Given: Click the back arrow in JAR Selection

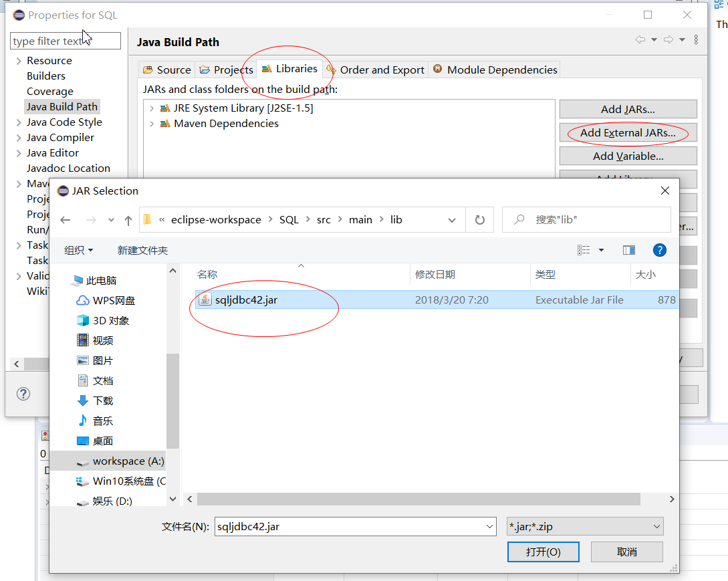Looking at the screenshot, I should 64,219.
